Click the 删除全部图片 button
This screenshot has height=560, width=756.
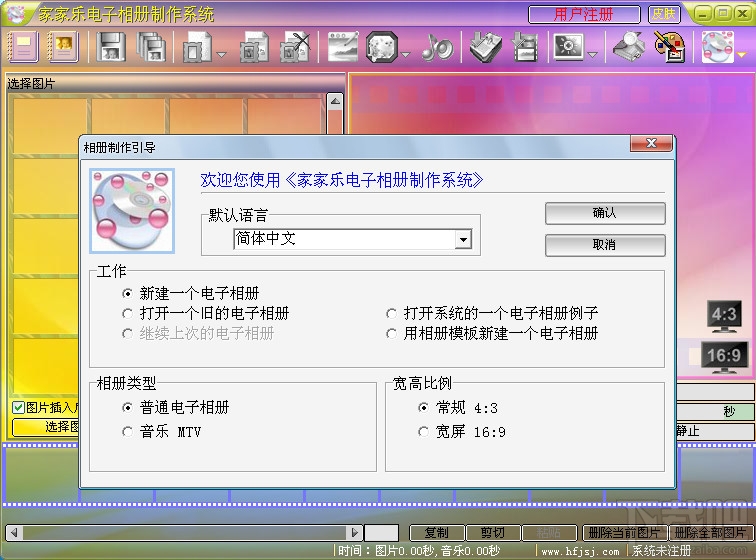tap(710, 533)
